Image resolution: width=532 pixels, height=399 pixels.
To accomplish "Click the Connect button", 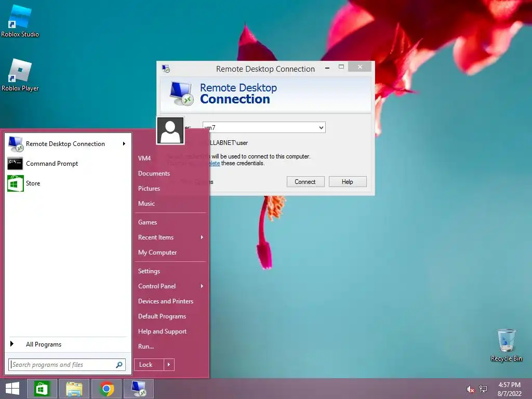I will coord(305,181).
